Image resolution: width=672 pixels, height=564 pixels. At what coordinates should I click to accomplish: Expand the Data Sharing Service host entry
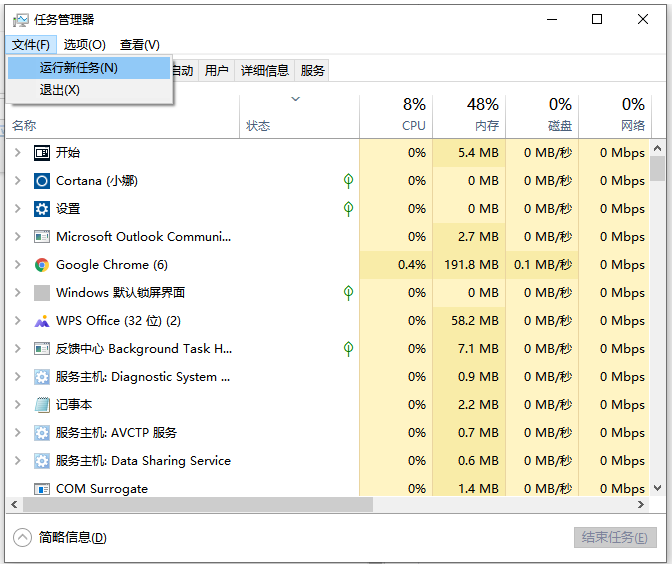[x=17, y=461]
